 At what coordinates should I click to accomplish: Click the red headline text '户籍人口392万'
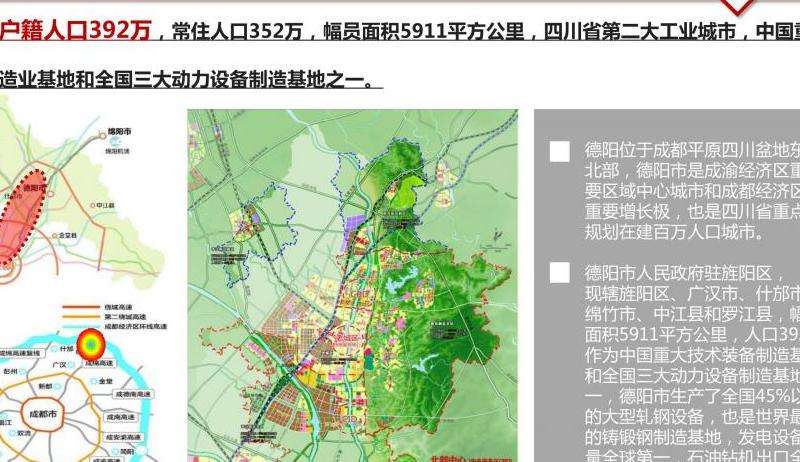[x=76, y=31]
